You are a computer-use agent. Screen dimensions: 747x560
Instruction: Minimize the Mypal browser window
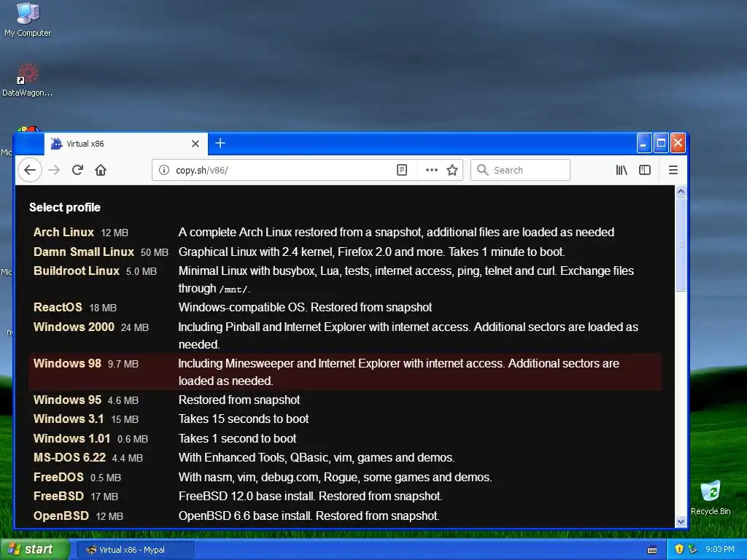(x=644, y=143)
